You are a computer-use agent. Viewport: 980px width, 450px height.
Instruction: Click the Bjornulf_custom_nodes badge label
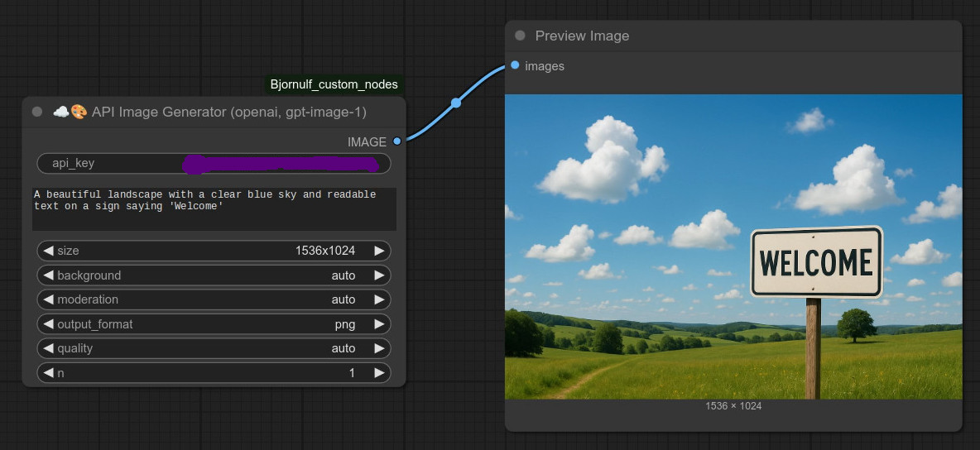pyautogui.click(x=334, y=84)
